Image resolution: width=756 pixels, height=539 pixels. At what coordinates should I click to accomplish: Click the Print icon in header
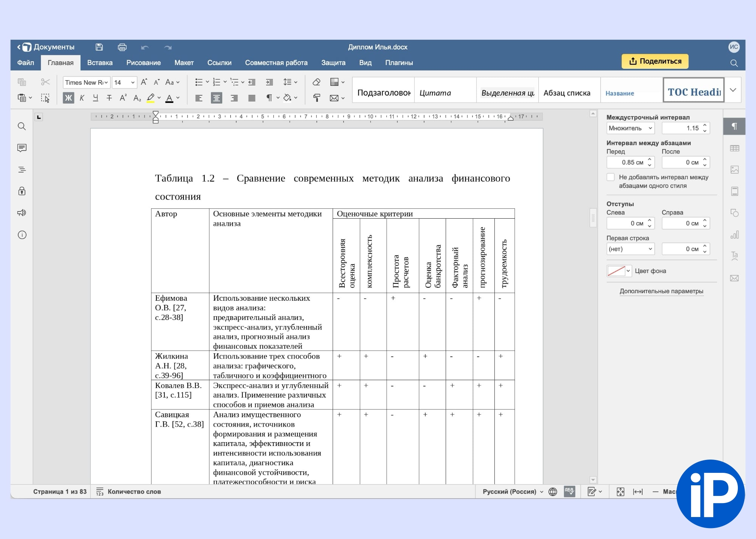(x=122, y=47)
